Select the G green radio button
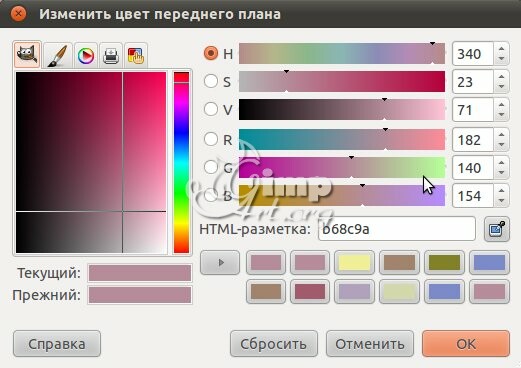Screen dimensions: 521x368 (211, 167)
